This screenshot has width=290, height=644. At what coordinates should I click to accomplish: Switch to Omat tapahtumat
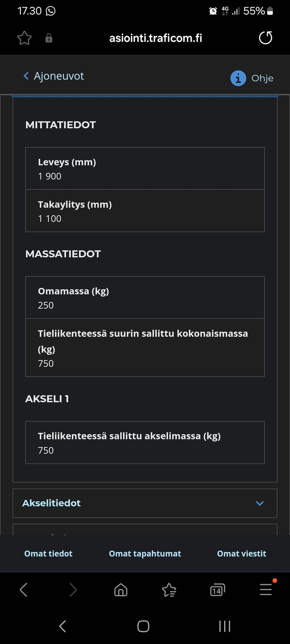click(x=145, y=553)
